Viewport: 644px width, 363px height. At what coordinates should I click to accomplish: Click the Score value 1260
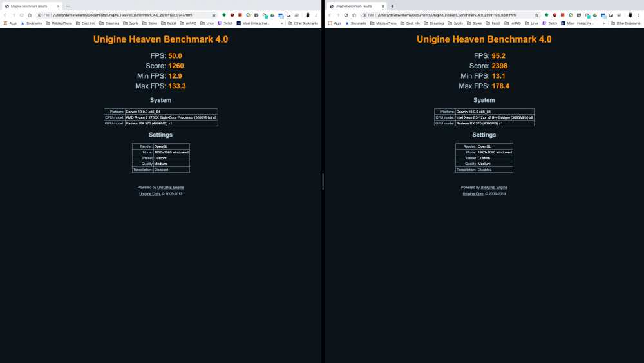click(x=176, y=66)
